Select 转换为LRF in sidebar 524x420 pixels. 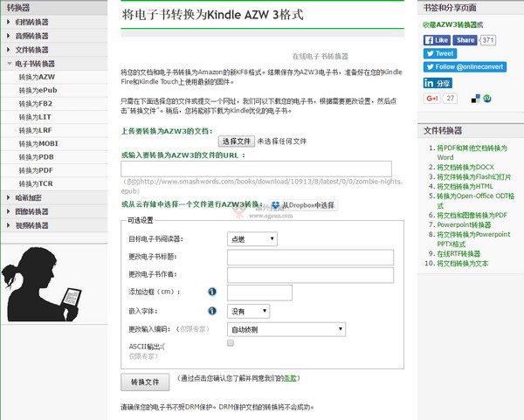35,130
